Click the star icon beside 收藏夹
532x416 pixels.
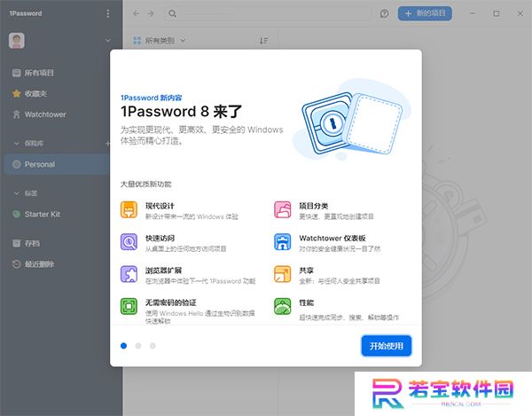16,94
